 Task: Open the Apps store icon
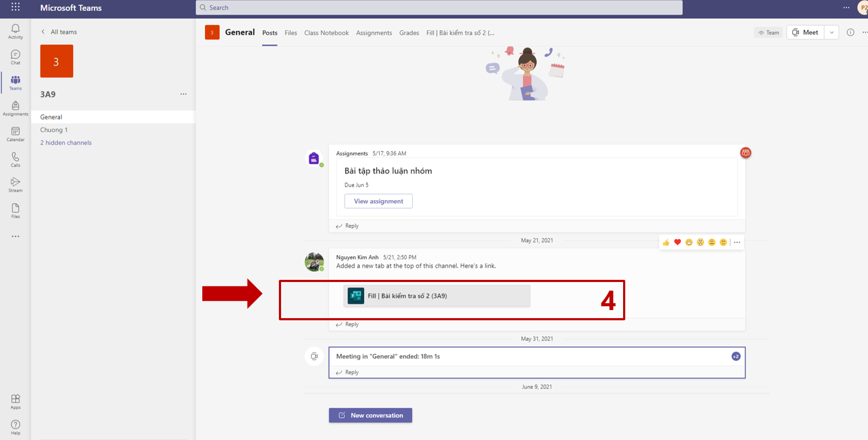[16, 401]
